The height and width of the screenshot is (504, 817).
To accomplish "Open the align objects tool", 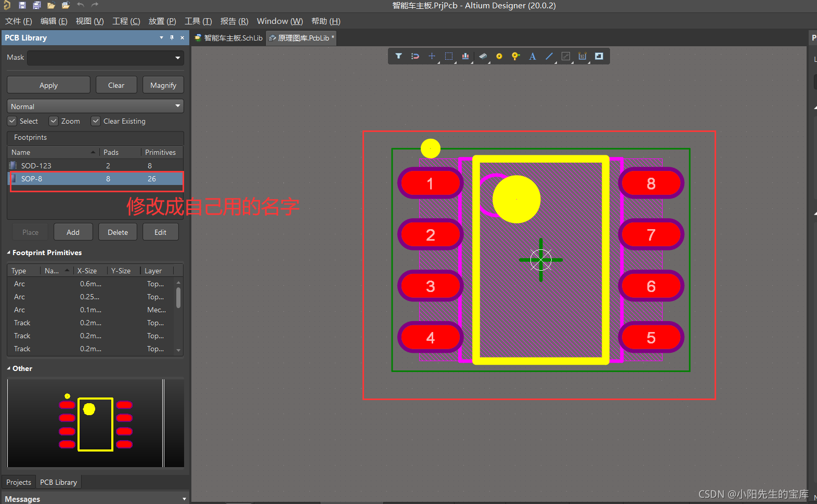I will 465,56.
